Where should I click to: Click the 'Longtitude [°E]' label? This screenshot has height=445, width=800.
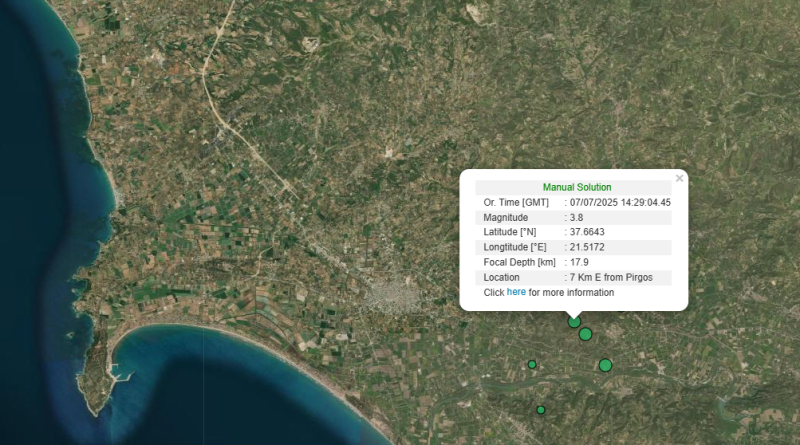(x=515, y=247)
